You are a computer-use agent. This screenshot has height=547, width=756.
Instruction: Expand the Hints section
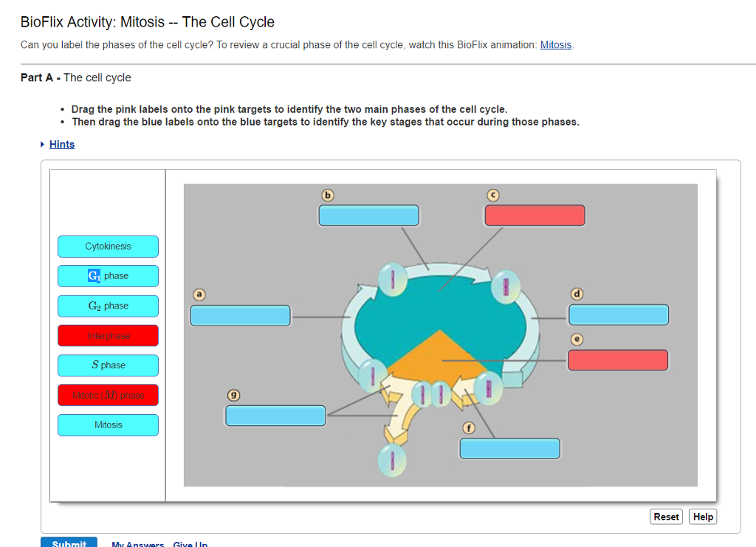pyautogui.click(x=62, y=144)
